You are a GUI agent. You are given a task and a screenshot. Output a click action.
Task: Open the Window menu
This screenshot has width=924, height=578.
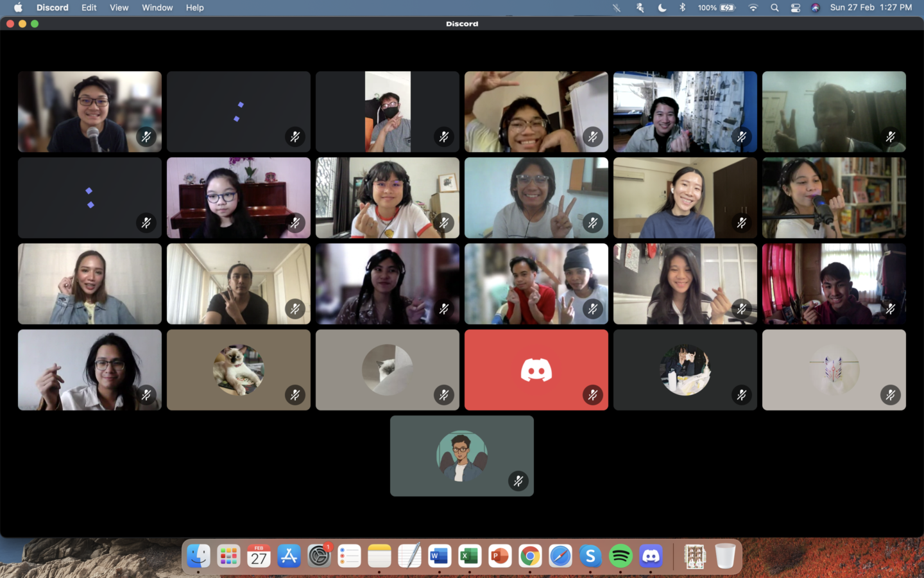click(x=157, y=8)
